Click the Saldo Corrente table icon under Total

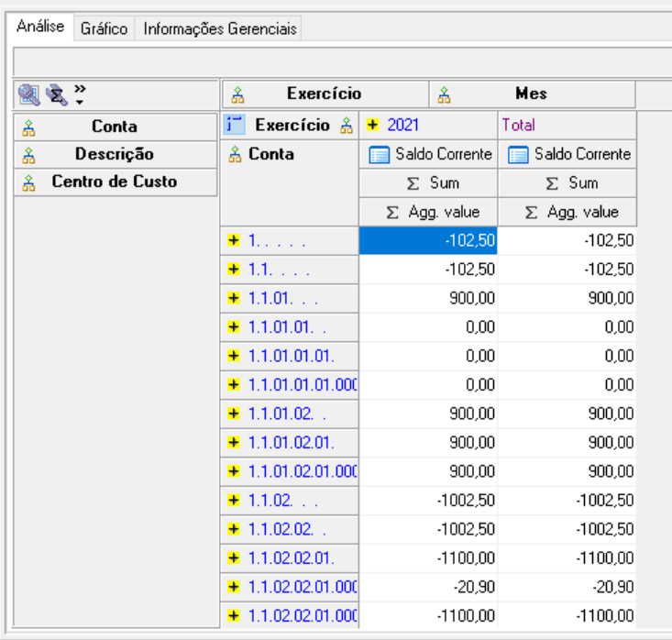[518, 155]
